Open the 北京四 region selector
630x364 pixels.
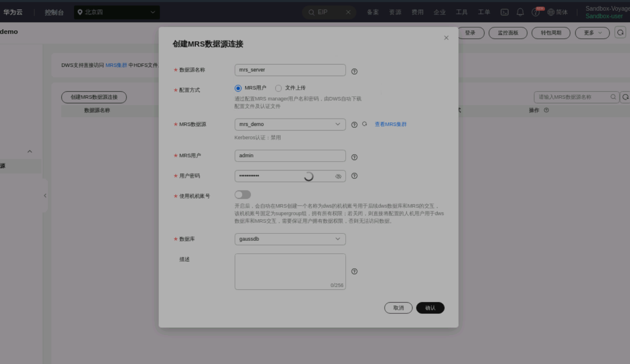117,12
